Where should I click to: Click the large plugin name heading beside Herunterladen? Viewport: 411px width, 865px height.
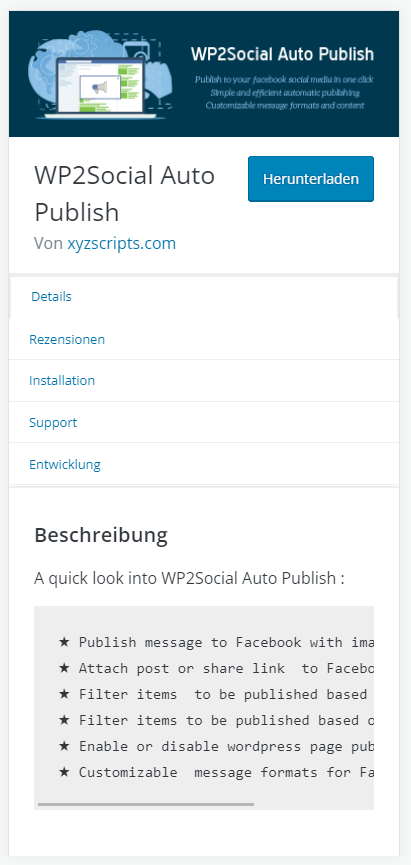124,193
